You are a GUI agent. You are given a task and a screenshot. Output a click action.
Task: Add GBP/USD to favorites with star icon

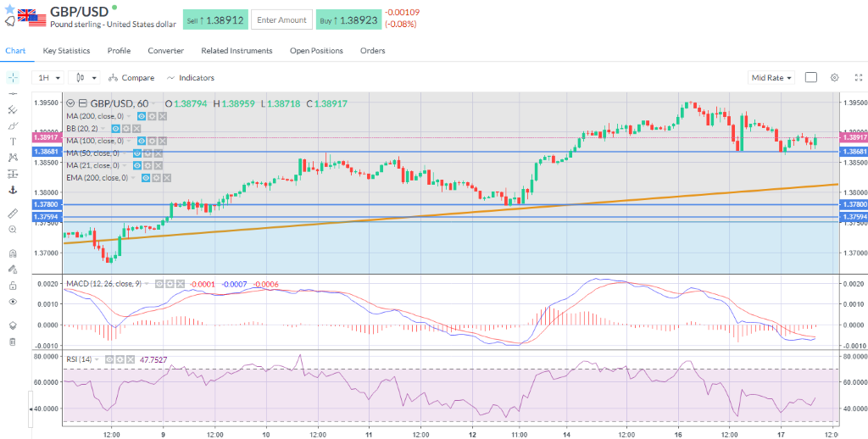point(10,8)
